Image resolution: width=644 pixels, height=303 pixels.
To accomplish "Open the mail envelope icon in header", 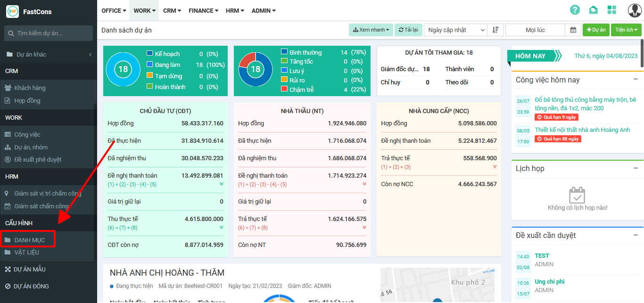I will click(593, 10).
